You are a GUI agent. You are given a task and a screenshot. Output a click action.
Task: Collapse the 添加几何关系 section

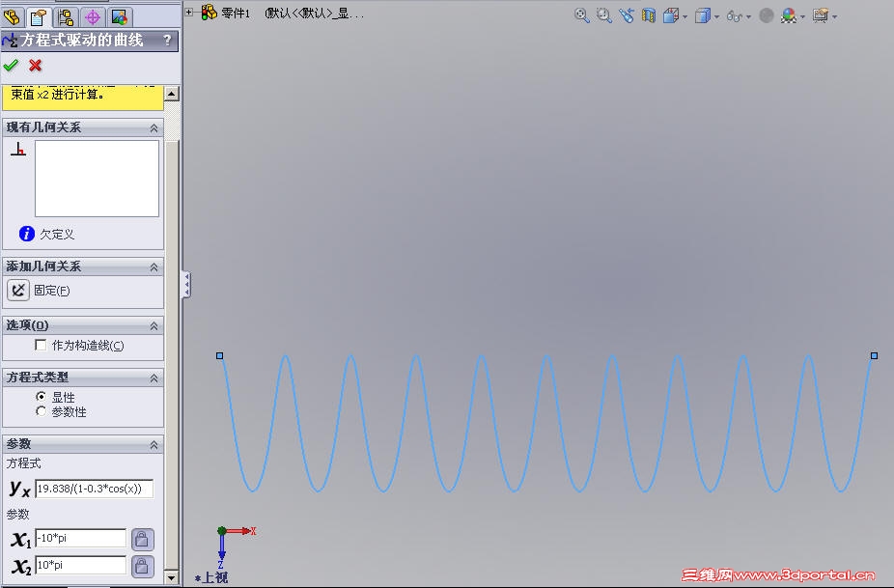[x=154, y=267]
